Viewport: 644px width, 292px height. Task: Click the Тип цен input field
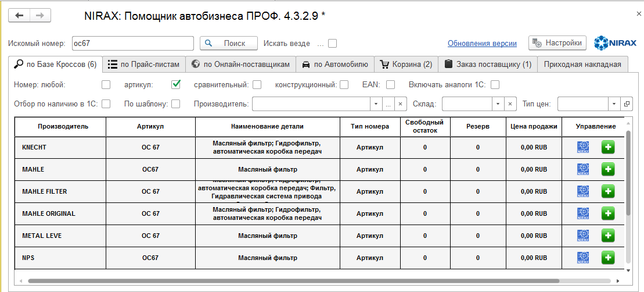click(x=583, y=104)
